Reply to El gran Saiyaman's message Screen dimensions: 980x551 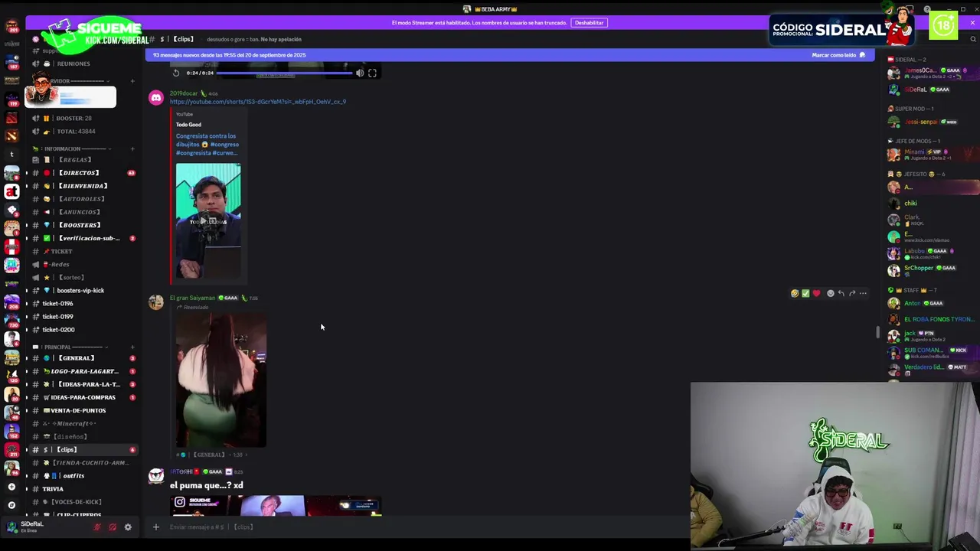(841, 293)
